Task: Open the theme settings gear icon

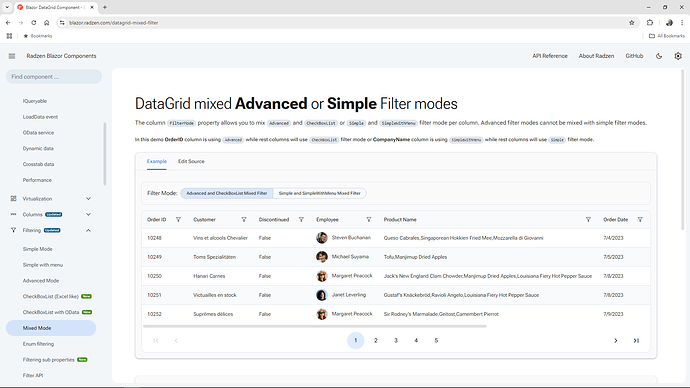Action: pos(678,56)
